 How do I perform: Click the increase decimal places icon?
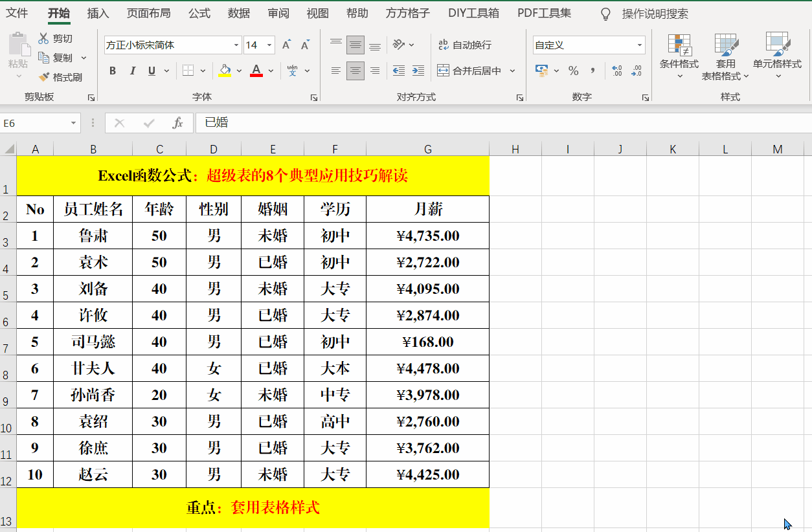coord(616,71)
